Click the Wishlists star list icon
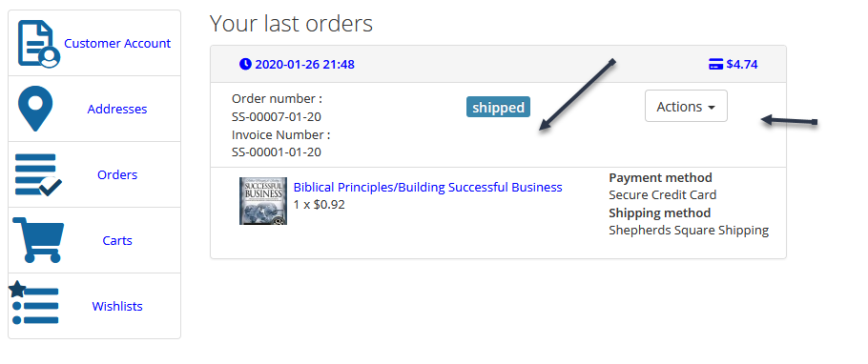The height and width of the screenshot is (364, 868). [33, 303]
